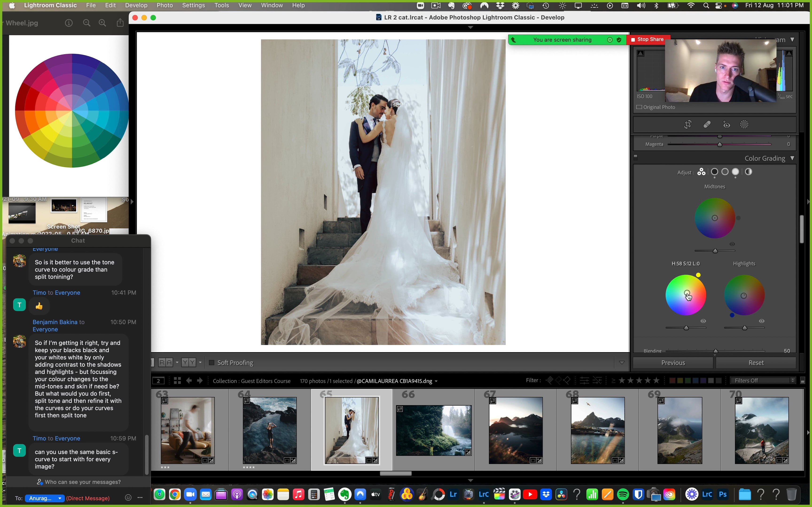Switch Color Grading to 3-way view

(x=701, y=172)
